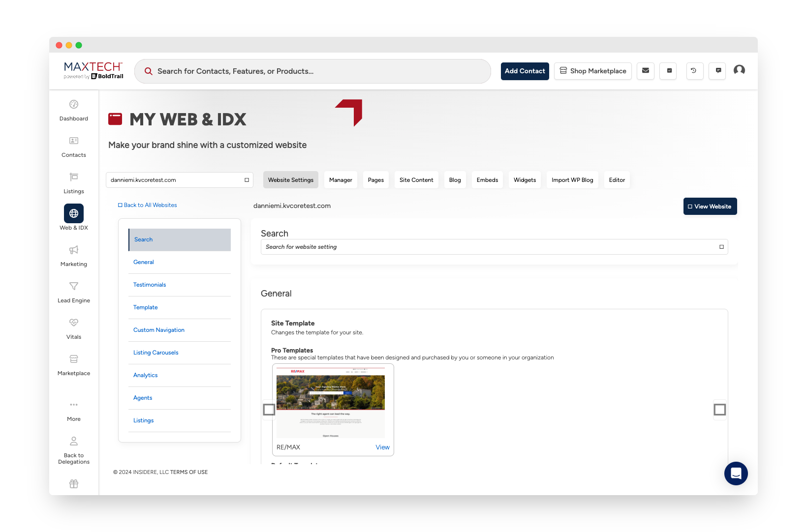This screenshot has height=532, width=807.
Task: Select the RE/MAX template thumbnail
Action: tap(331, 403)
